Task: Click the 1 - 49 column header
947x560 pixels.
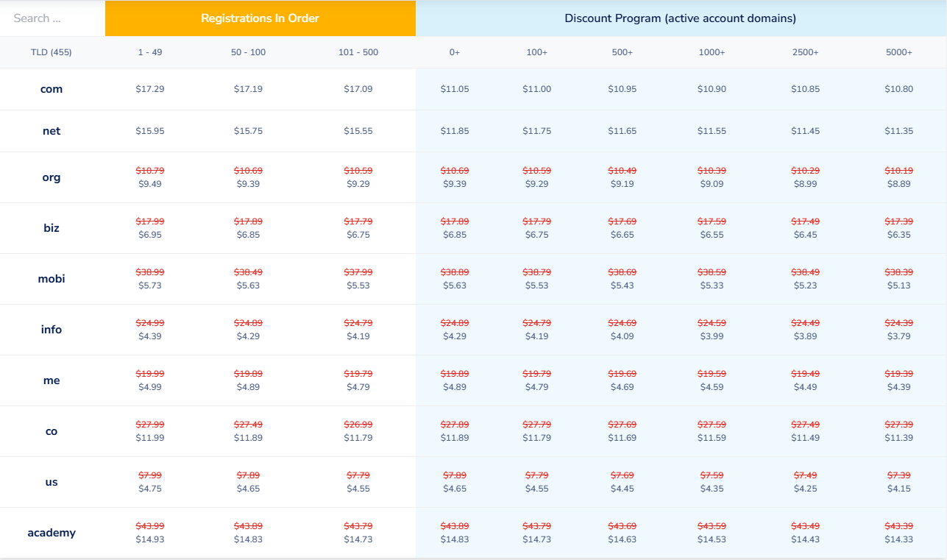Action: pyautogui.click(x=150, y=52)
